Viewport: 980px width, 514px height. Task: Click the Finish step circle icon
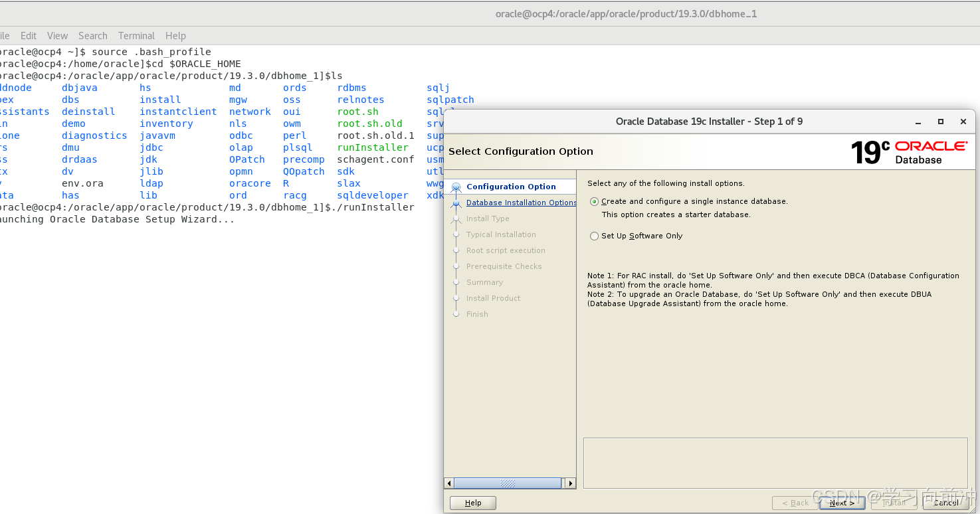[456, 314]
